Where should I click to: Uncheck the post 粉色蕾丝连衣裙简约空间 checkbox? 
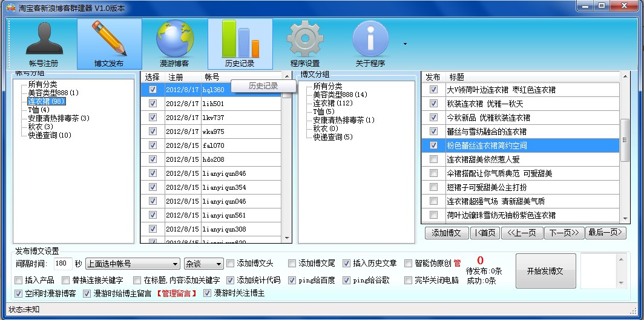coord(433,145)
